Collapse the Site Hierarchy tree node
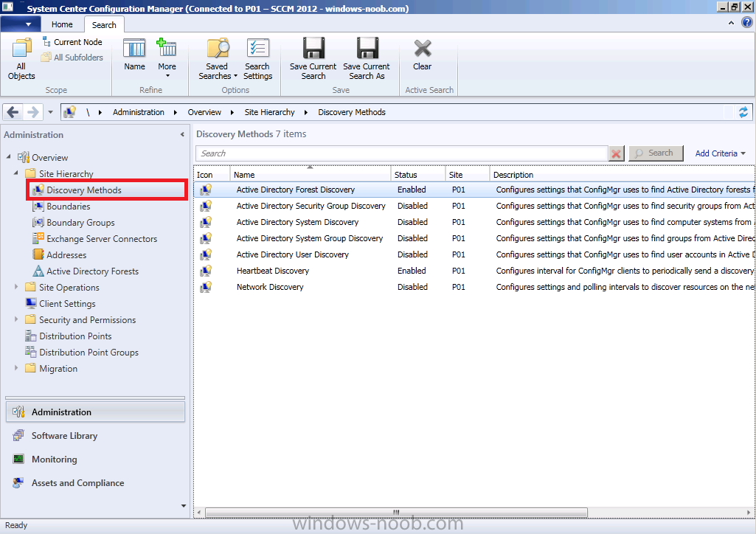This screenshot has width=756, height=534. point(16,173)
